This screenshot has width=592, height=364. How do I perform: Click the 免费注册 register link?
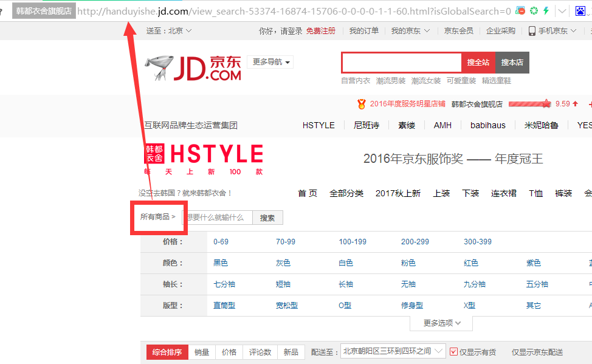(x=320, y=31)
